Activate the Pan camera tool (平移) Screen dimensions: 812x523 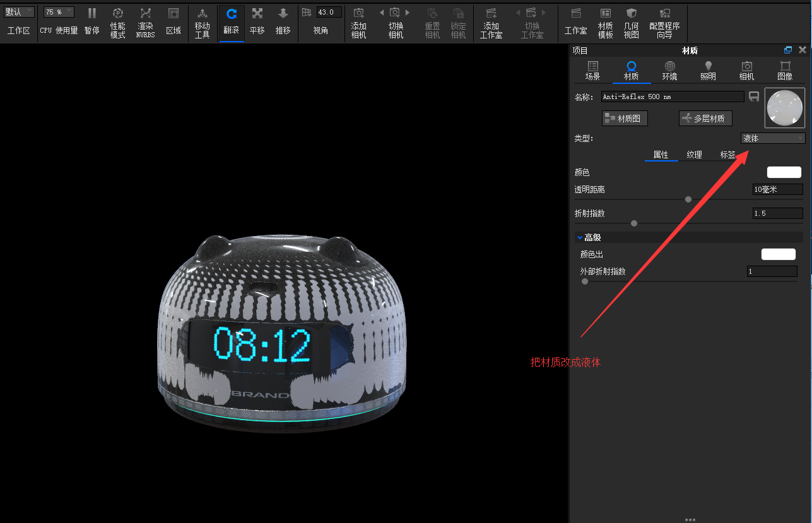pyautogui.click(x=257, y=21)
